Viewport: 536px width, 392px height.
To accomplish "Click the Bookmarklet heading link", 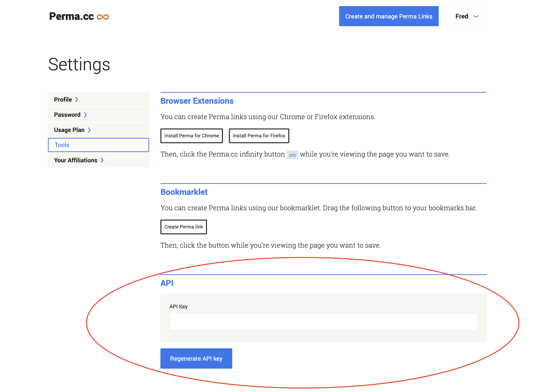I will pyautogui.click(x=184, y=192).
